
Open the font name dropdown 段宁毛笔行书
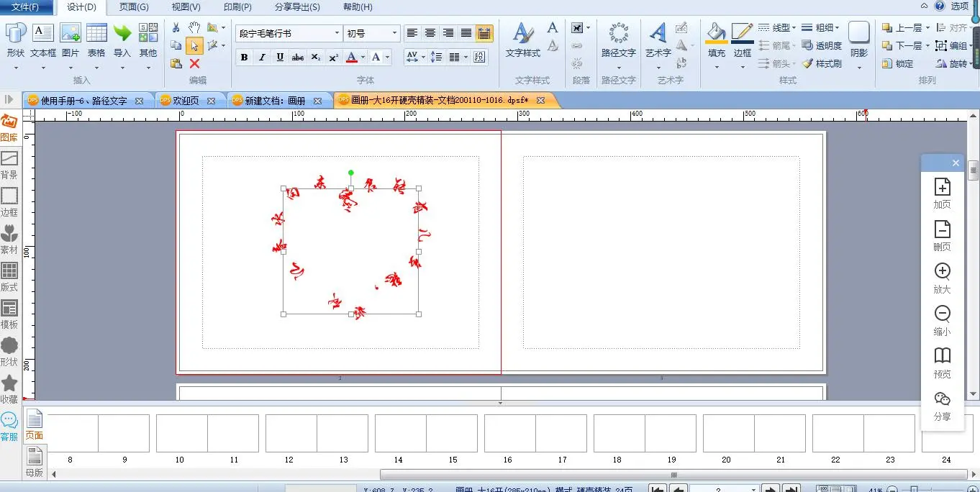tap(337, 34)
